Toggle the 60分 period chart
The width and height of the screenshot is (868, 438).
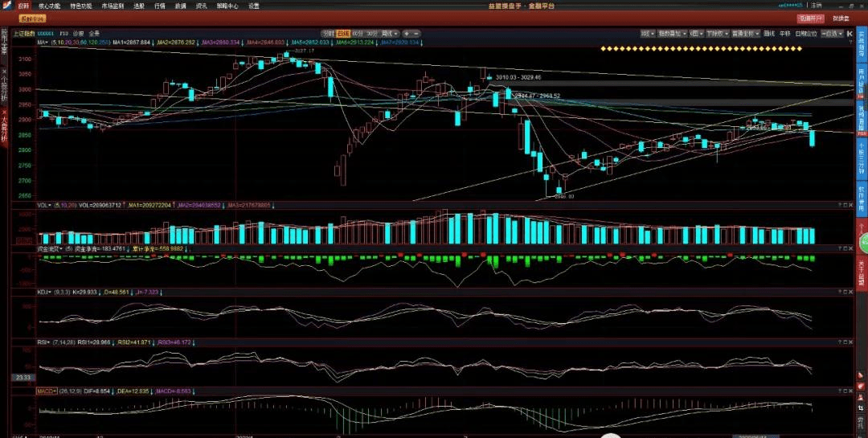357,34
